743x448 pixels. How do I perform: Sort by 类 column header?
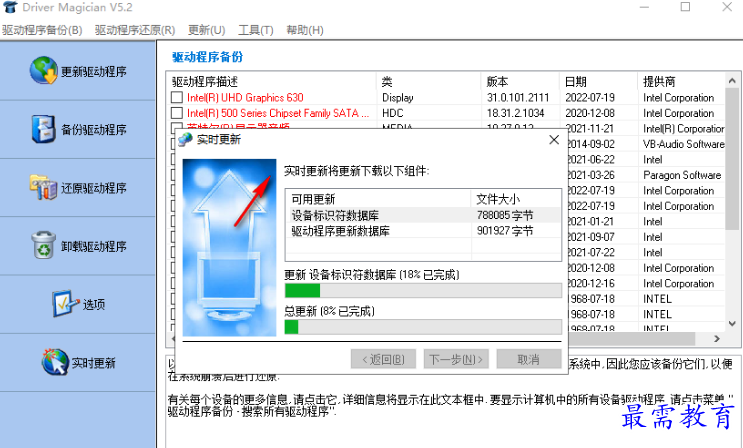pos(429,82)
